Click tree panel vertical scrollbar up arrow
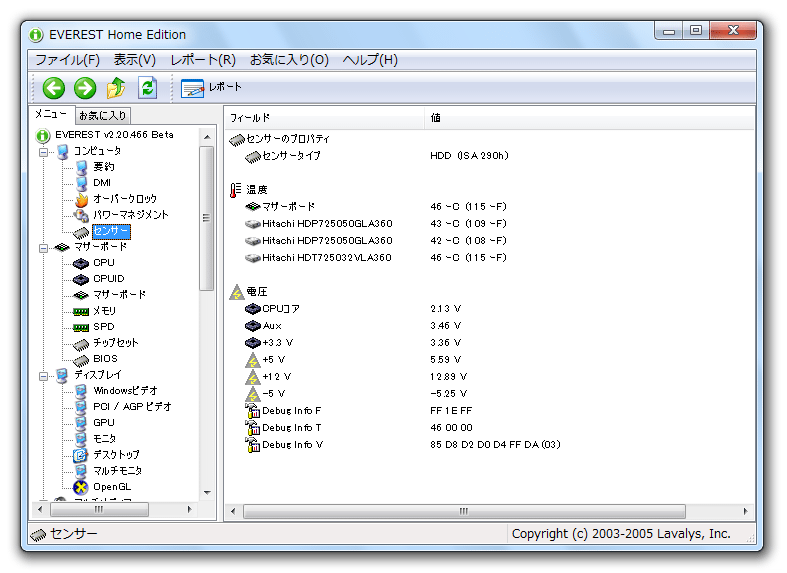The width and height of the screenshot is (787, 573). pos(207,137)
